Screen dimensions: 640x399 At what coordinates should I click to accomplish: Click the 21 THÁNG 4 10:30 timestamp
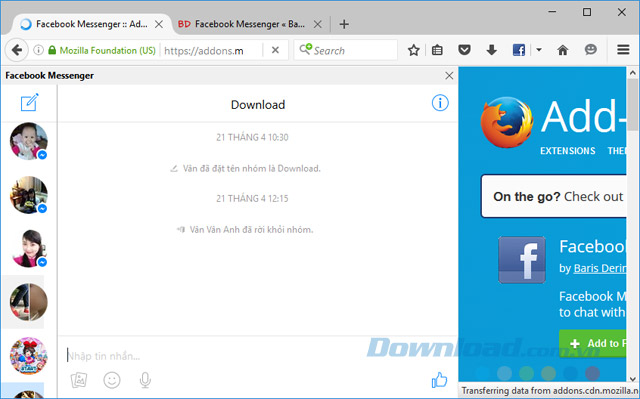[252, 137]
